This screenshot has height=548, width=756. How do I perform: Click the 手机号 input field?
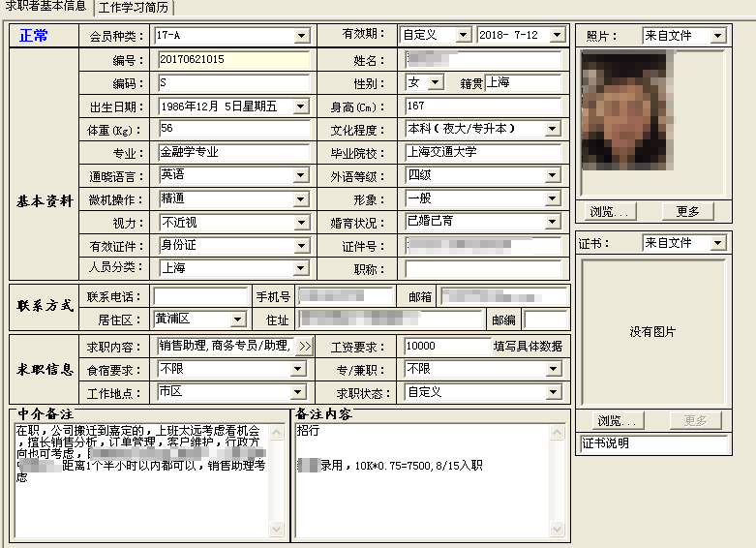[346, 296]
